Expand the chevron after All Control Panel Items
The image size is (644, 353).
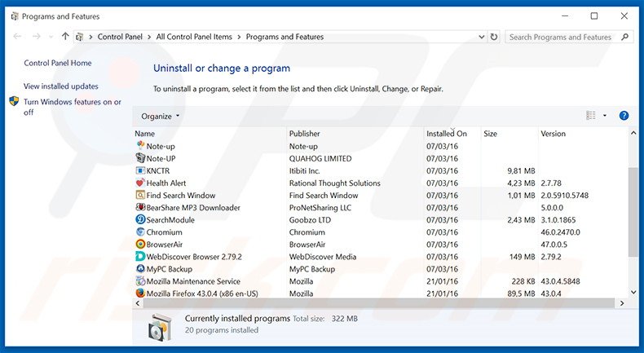pos(239,37)
